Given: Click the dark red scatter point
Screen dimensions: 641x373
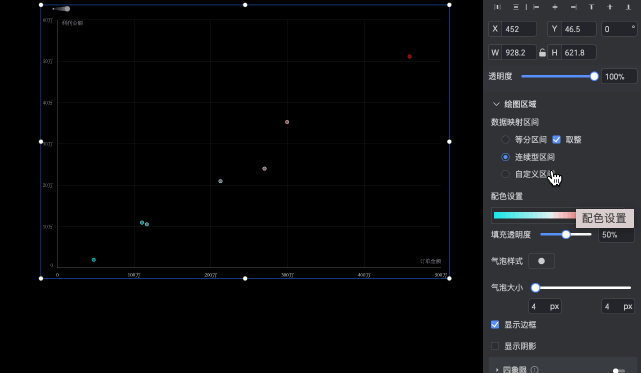Looking at the screenshot, I should click(x=410, y=56).
